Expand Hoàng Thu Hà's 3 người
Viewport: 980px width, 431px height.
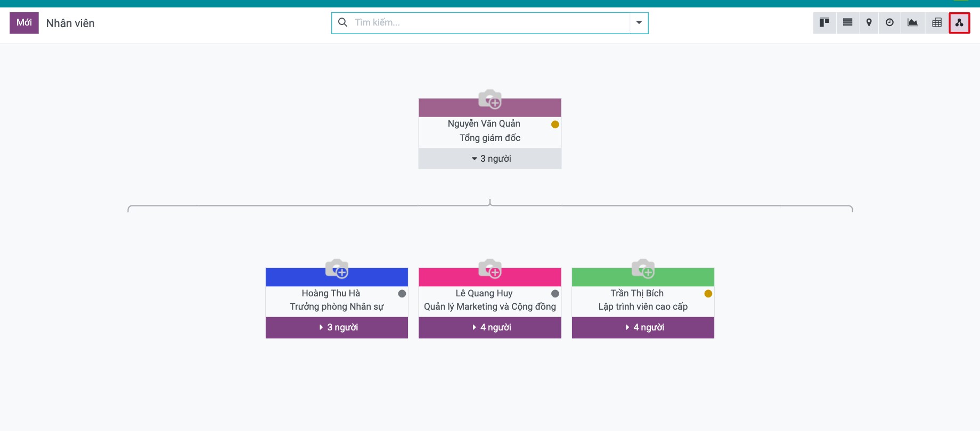(337, 327)
